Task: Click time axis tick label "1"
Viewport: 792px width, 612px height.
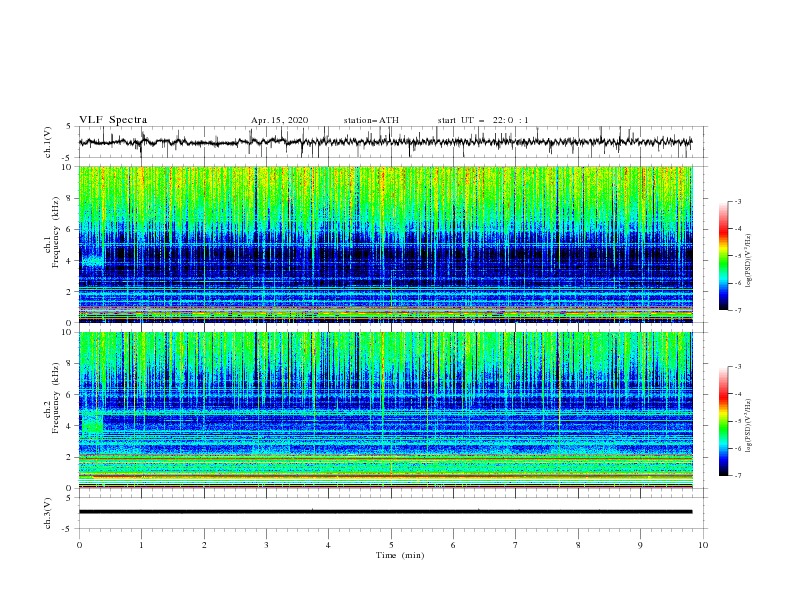Action: (141, 545)
